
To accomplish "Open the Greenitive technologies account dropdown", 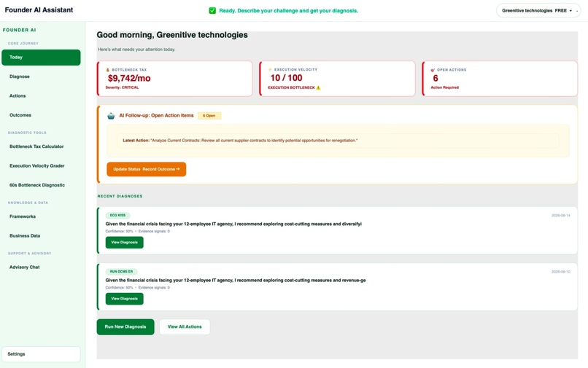I will point(538,10).
